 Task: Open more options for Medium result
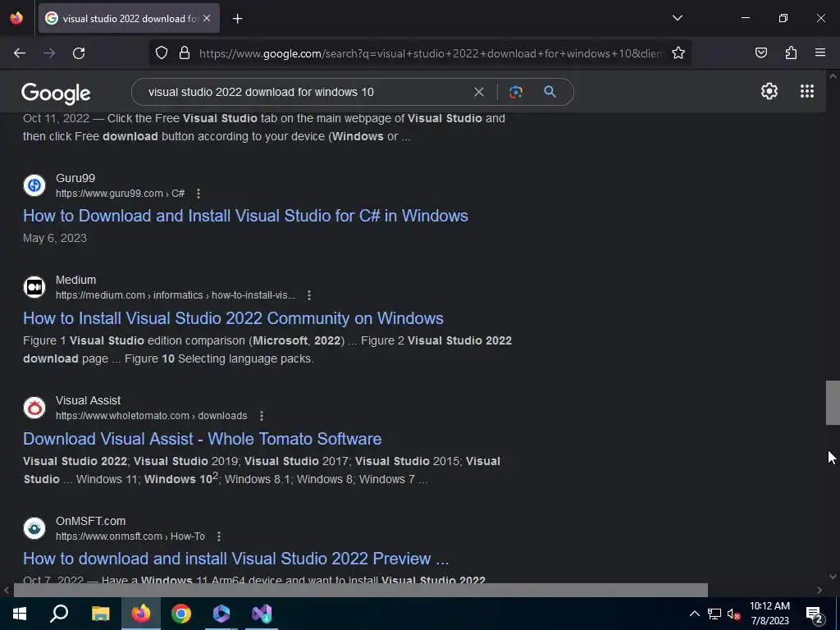tap(309, 295)
